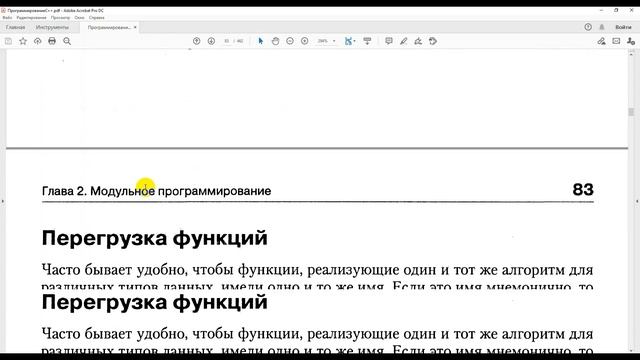Restore down the Acrobat window

pyautogui.click(x=616, y=10)
